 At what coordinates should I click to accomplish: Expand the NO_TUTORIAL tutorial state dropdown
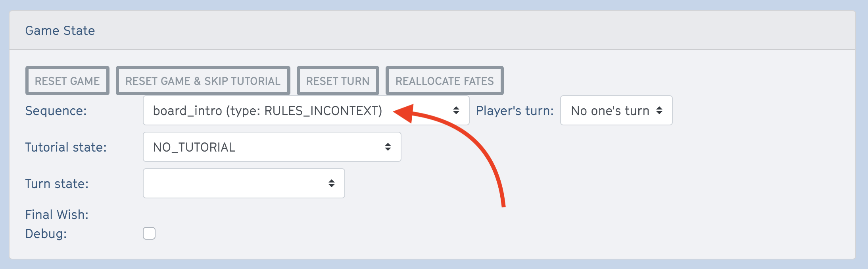272,147
